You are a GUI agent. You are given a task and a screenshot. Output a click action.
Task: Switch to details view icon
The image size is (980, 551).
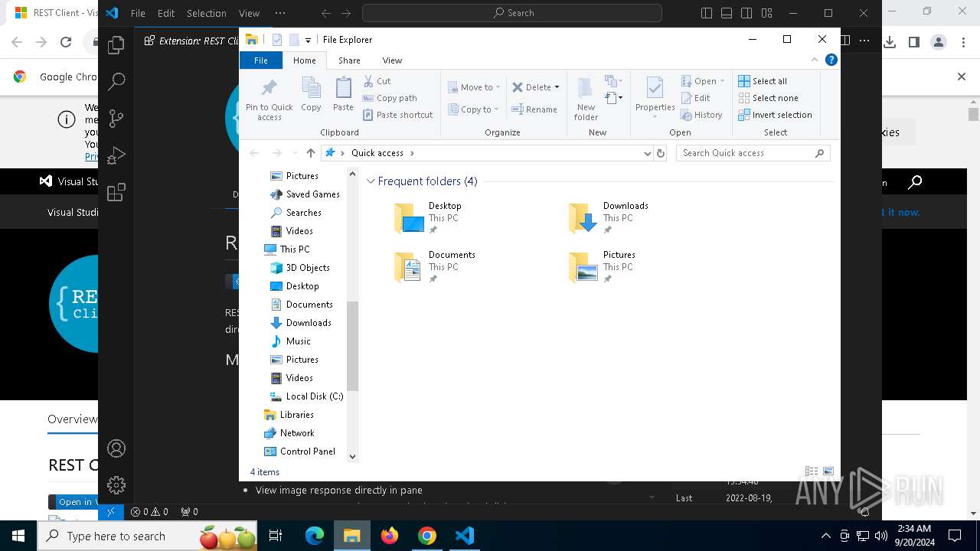[812, 471]
